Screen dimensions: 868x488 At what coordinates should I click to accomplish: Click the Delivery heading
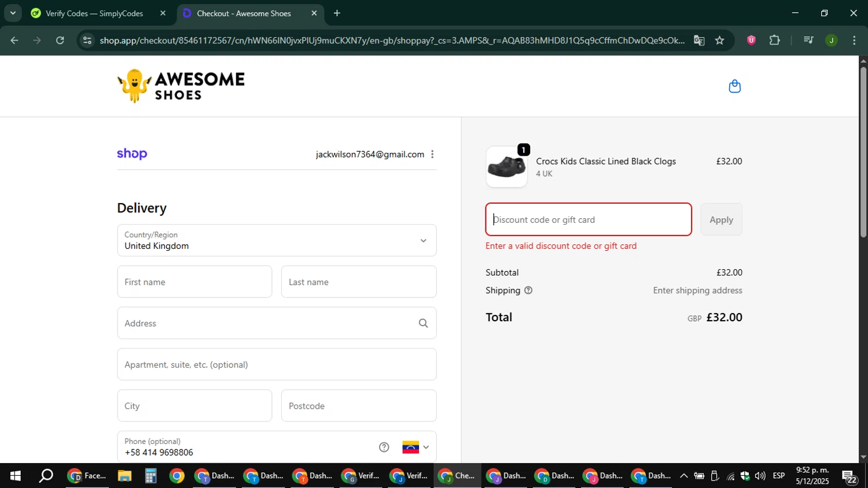tap(142, 208)
